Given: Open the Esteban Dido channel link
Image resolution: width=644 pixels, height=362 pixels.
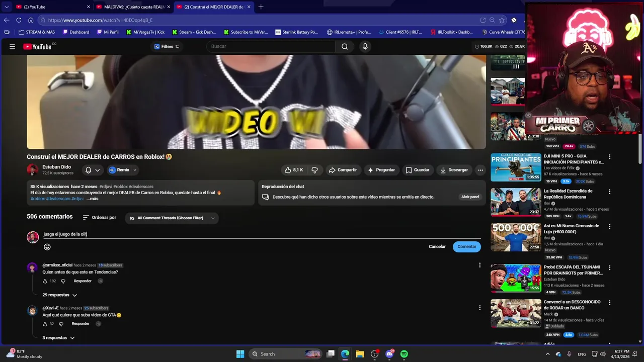Looking at the screenshot, I should click(x=56, y=167).
